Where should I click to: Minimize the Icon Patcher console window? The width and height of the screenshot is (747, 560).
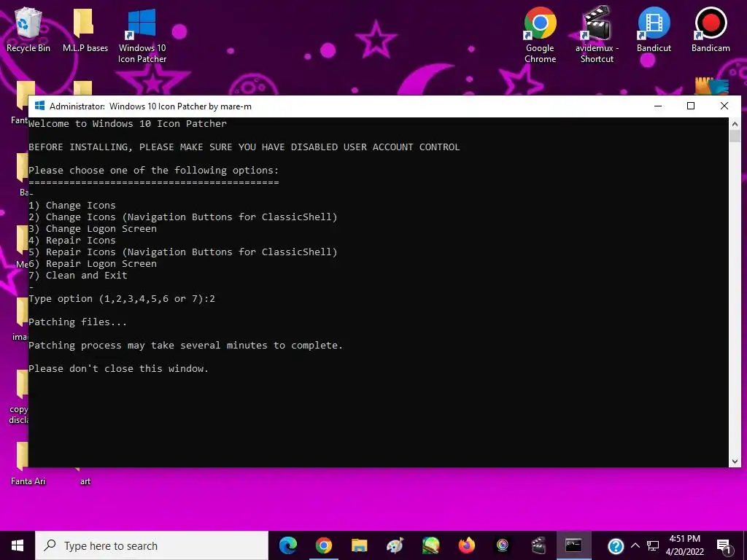click(x=658, y=106)
